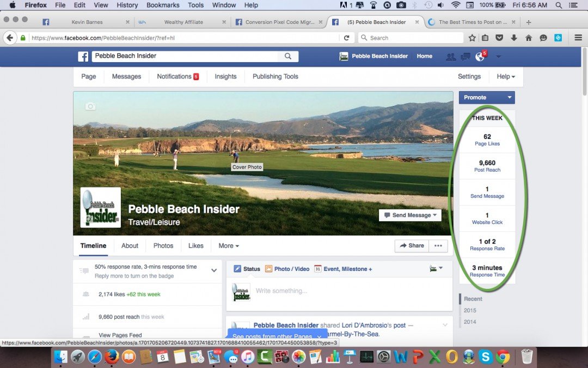Click the Facebook logo in the blue bar
The image size is (588, 368).
coord(83,56)
